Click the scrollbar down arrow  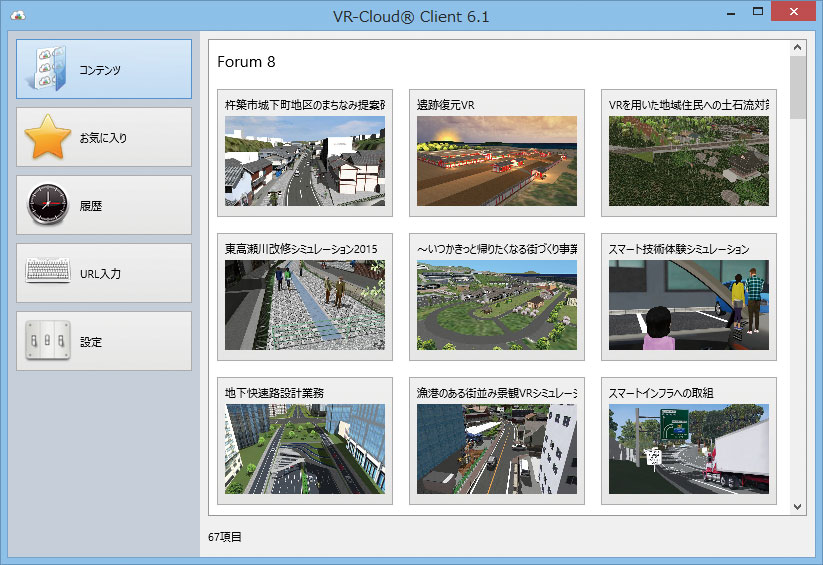pyautogui.click(x=797, y=507)
